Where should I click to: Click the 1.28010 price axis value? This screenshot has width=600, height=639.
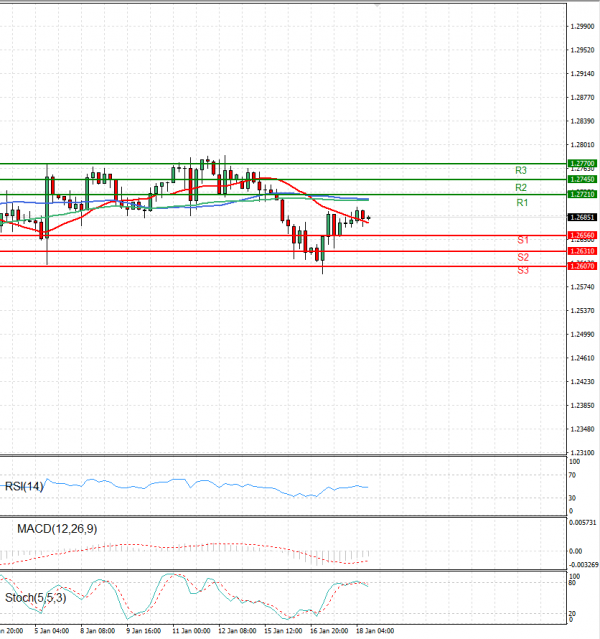(x=582, y=145)
